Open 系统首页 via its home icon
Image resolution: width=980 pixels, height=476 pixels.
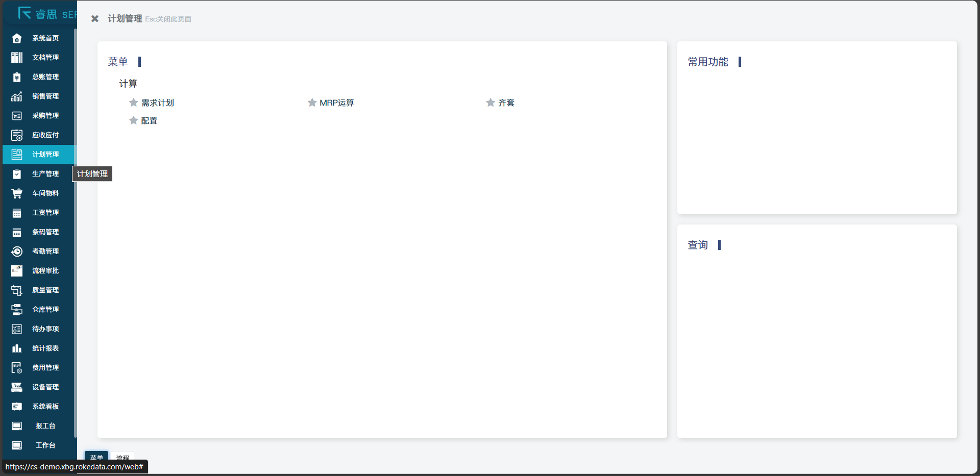tap(17, 38)
